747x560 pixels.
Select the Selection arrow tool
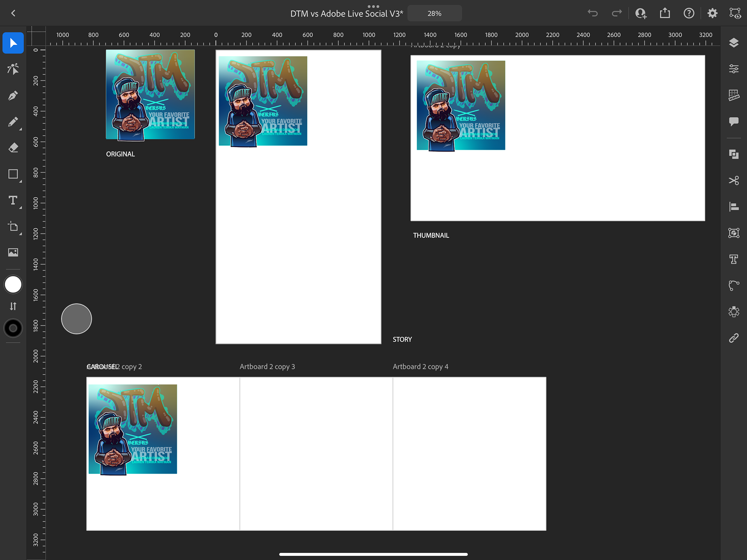click(13, 43)
